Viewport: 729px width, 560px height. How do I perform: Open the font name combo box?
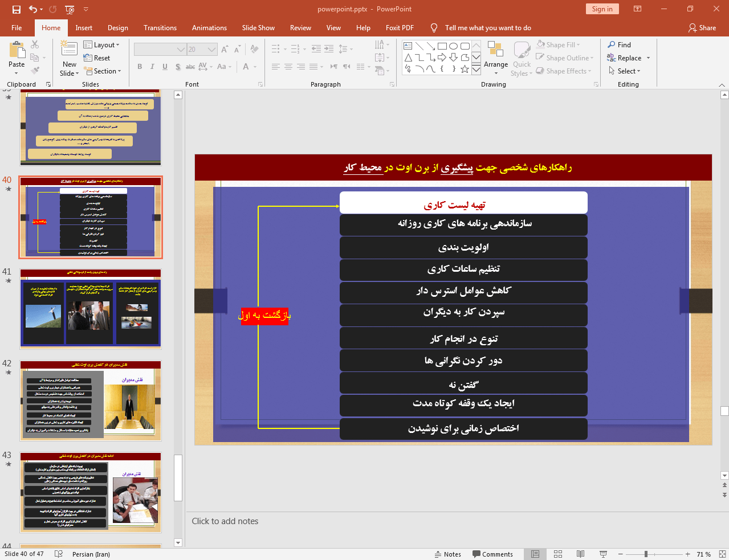tap(160, 50)
